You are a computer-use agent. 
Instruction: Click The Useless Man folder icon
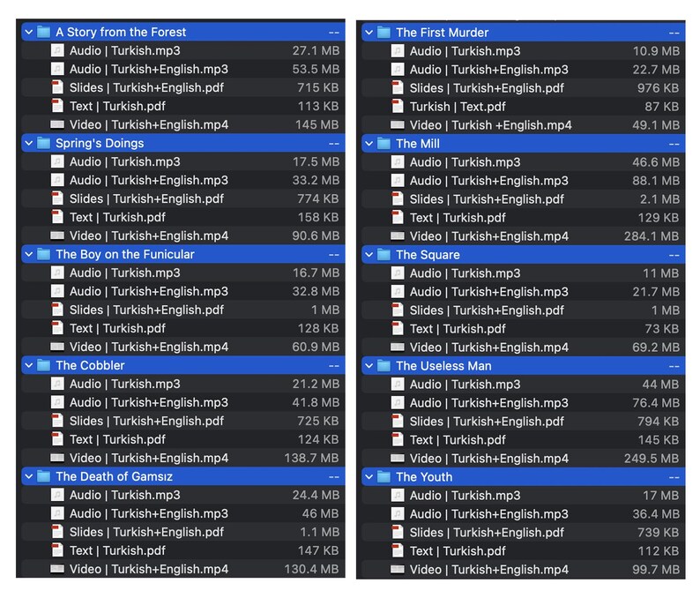tap(384, 366)
